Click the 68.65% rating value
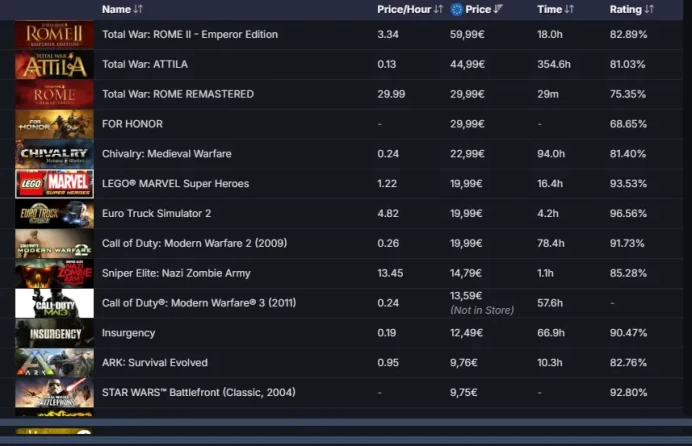This screenshot has height=446, width=692. coord(628,124)
